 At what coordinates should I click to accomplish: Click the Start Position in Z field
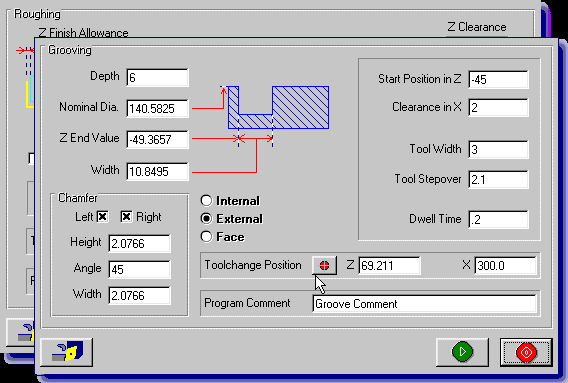(x=498, y=80)
